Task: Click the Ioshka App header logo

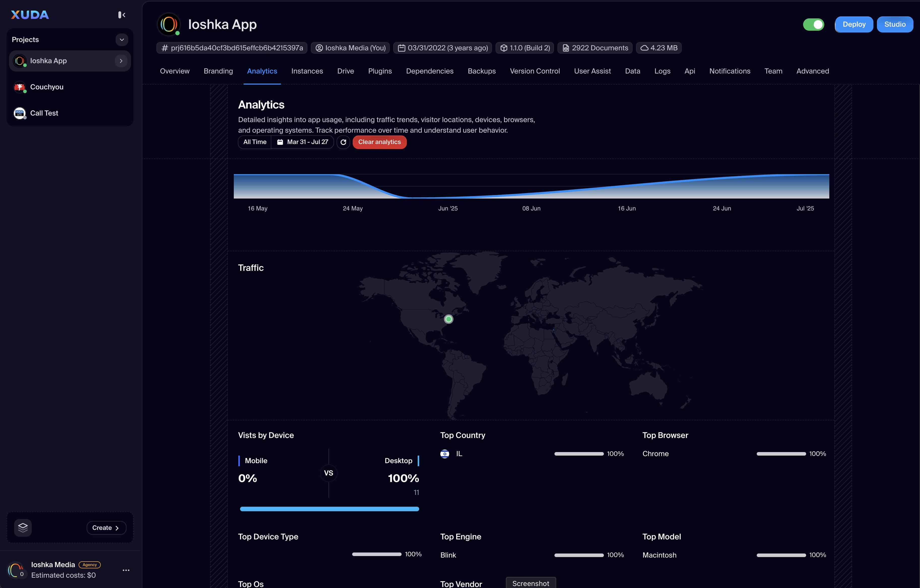Action: [x=169, y=24]
